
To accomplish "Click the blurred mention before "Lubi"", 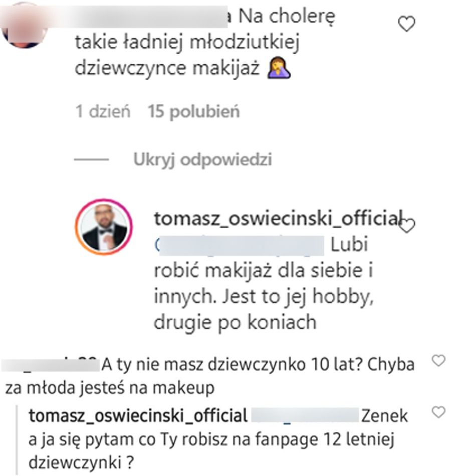I will 240,245.
